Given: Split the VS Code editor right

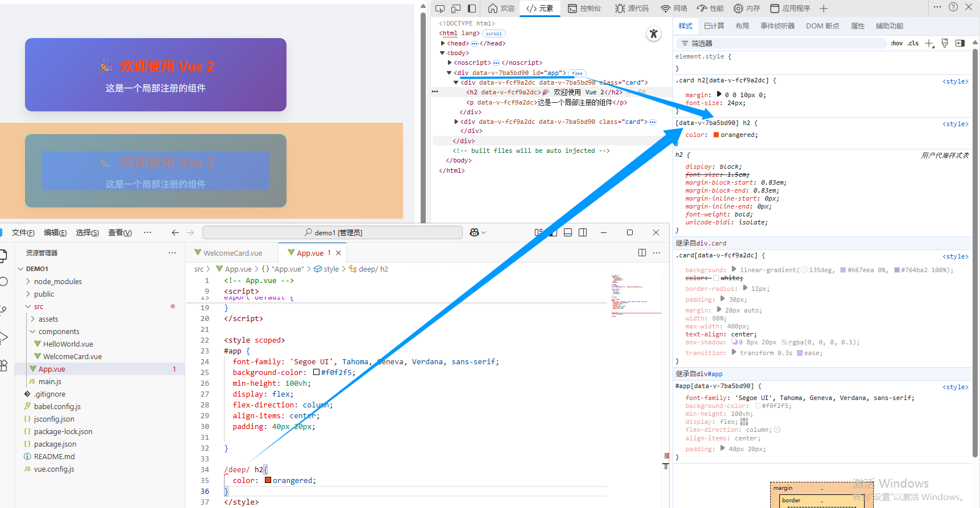Looking at the screenshot, I should (x=642, y=253).
